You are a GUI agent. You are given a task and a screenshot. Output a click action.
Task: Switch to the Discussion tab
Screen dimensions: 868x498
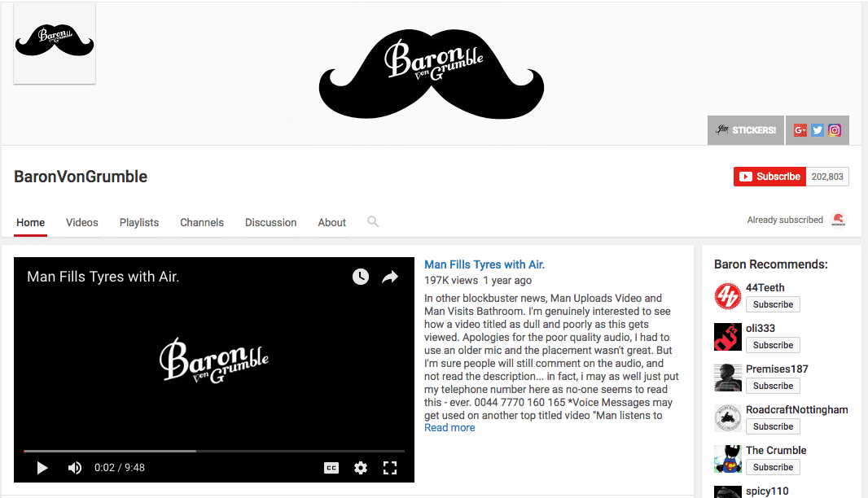coord(270,222)
